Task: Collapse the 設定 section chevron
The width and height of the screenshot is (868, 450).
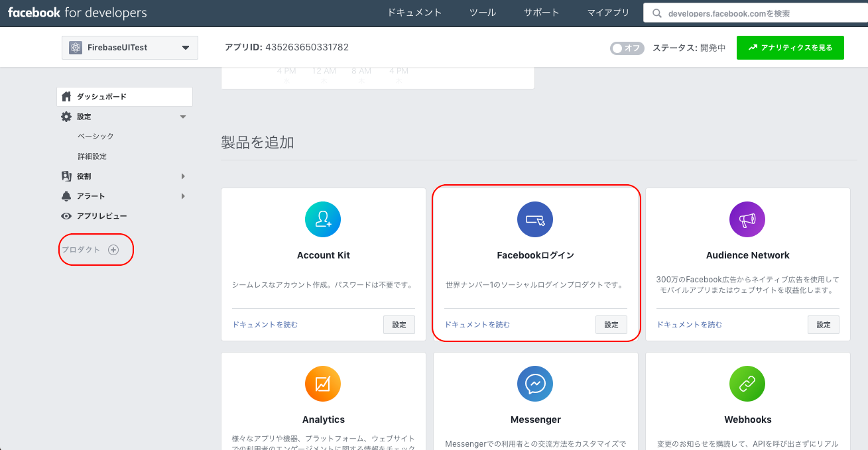Action: (183, 116)
